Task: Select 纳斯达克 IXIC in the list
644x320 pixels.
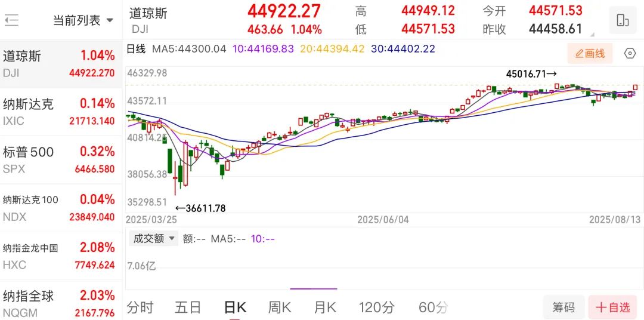Action: click(61, 112)
